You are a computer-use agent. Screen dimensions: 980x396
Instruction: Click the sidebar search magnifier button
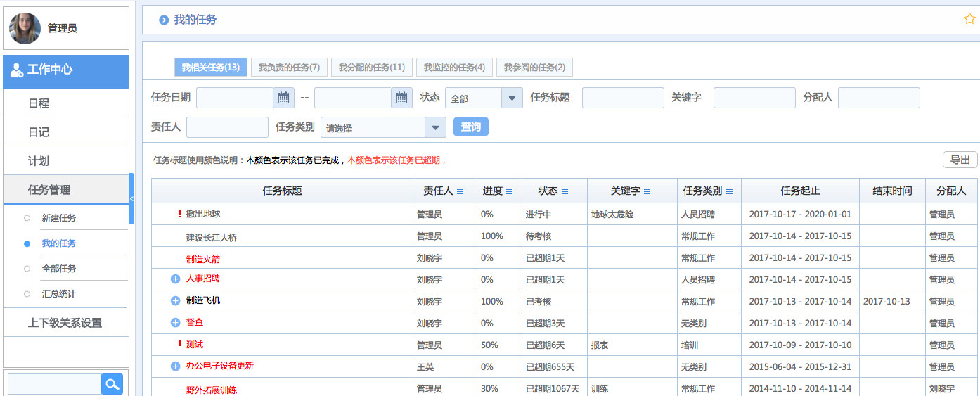point(112,384)
